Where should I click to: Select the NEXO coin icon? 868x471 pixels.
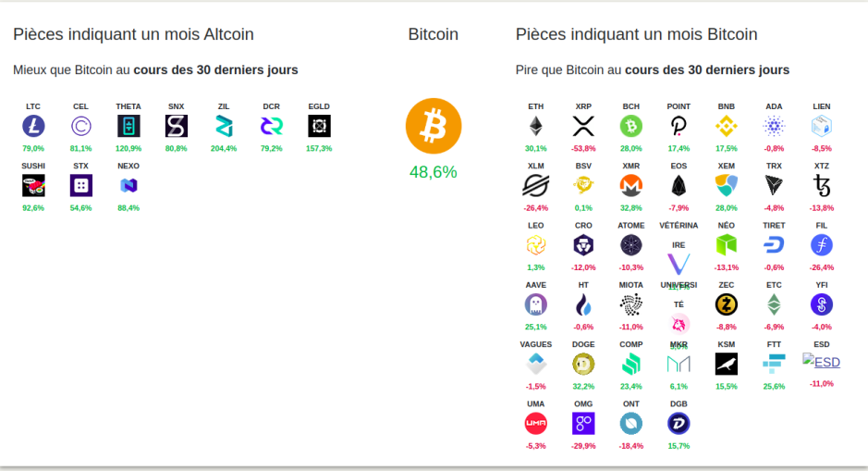click(x=128, y=186)
